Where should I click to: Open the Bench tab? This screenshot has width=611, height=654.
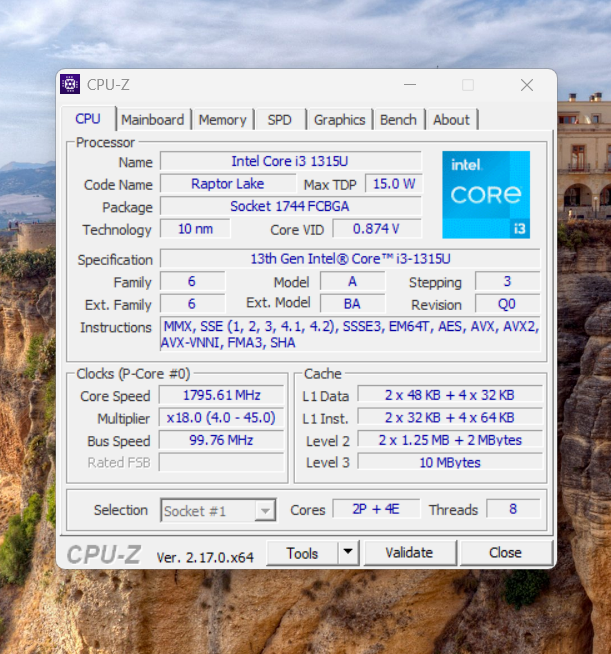pyautogui.click(x=398, y=120)
